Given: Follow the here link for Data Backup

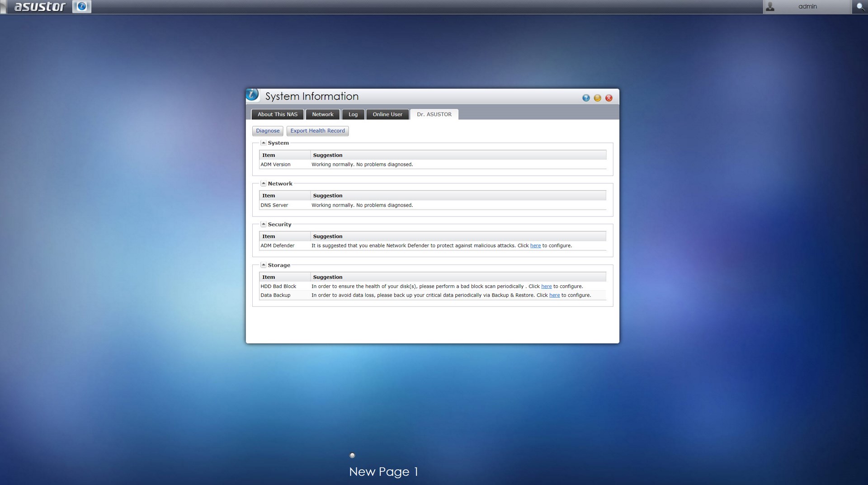Looking at the screenshot, I should click(554, 295).
